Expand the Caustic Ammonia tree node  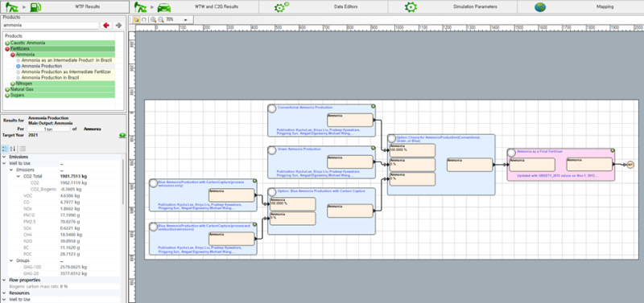point(7,43)
